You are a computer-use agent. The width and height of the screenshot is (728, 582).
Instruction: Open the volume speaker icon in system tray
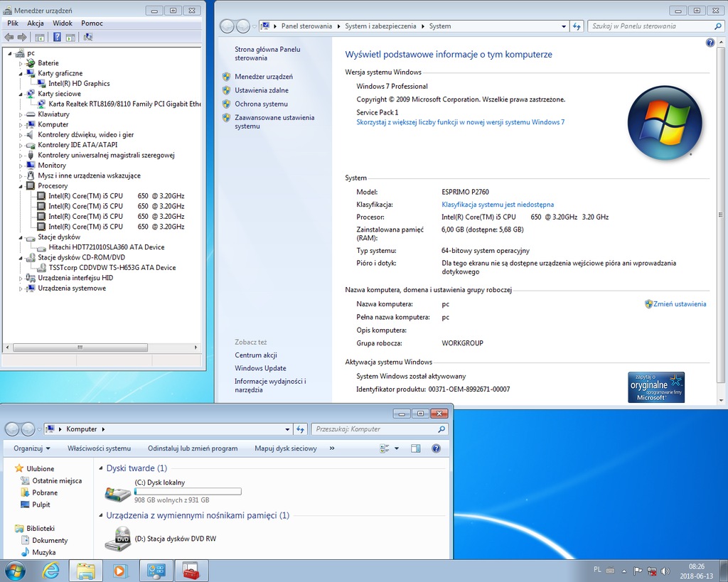(665, 571)
